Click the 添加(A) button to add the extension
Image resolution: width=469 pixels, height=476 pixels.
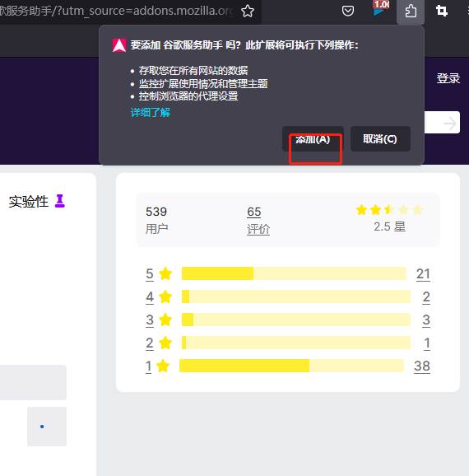pyautogui.click(x=313, y=139)
